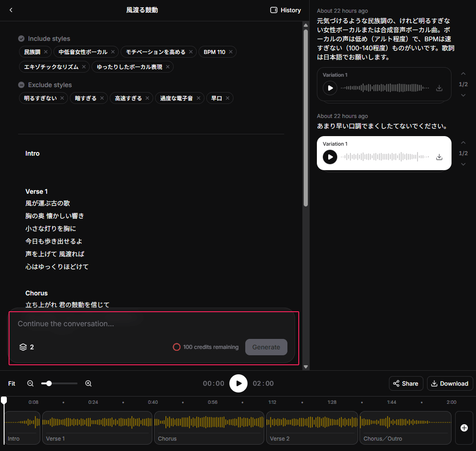Viewport: 476px width, 451px height.
Task: Remove the 早口 exclude tag
Action: click(x=228, y=98)
